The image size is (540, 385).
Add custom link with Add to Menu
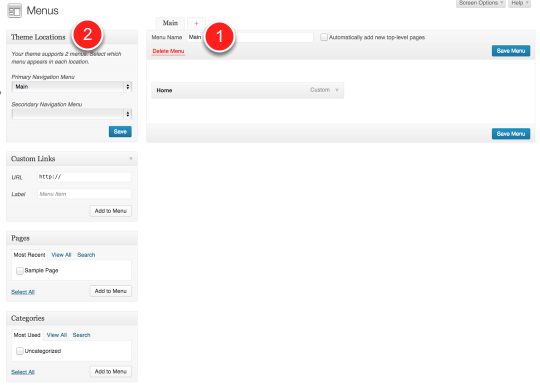[111, 211]
